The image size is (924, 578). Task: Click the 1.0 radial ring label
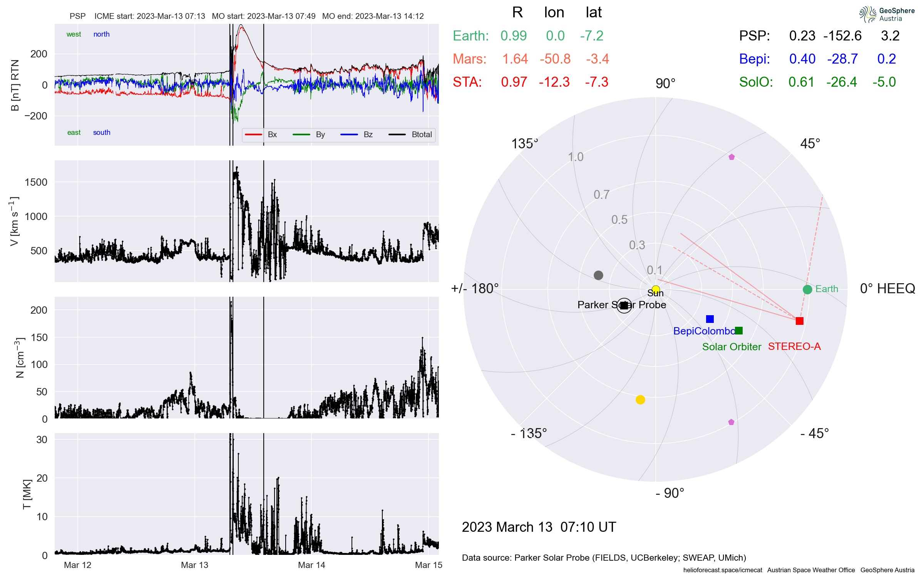576,157
